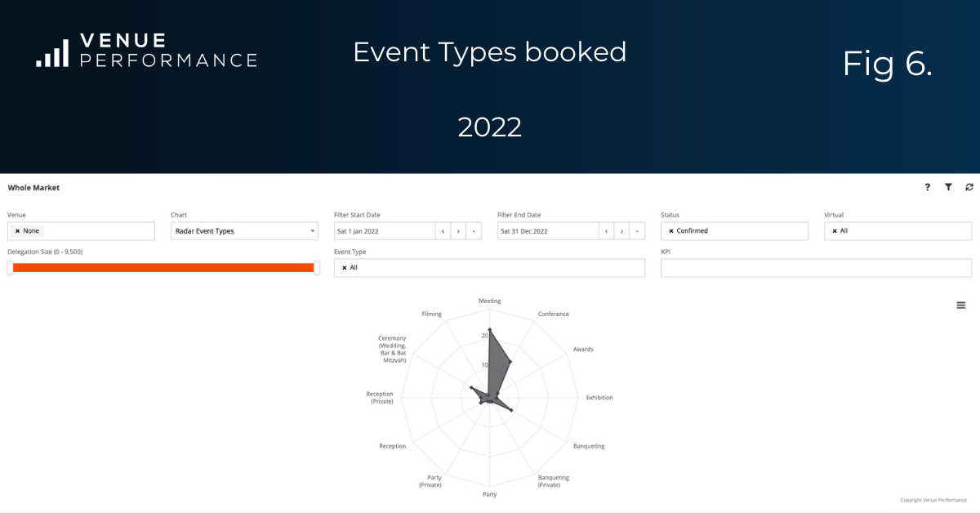Click the refresh icon at top right
The height and width of the screenshot is (513, 980).
(969, 187)
